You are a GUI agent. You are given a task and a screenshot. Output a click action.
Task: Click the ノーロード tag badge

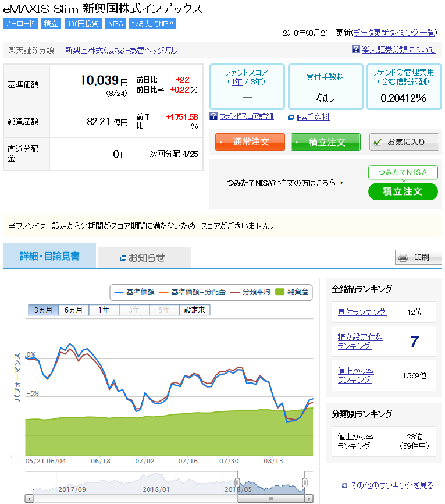(20, 23)
